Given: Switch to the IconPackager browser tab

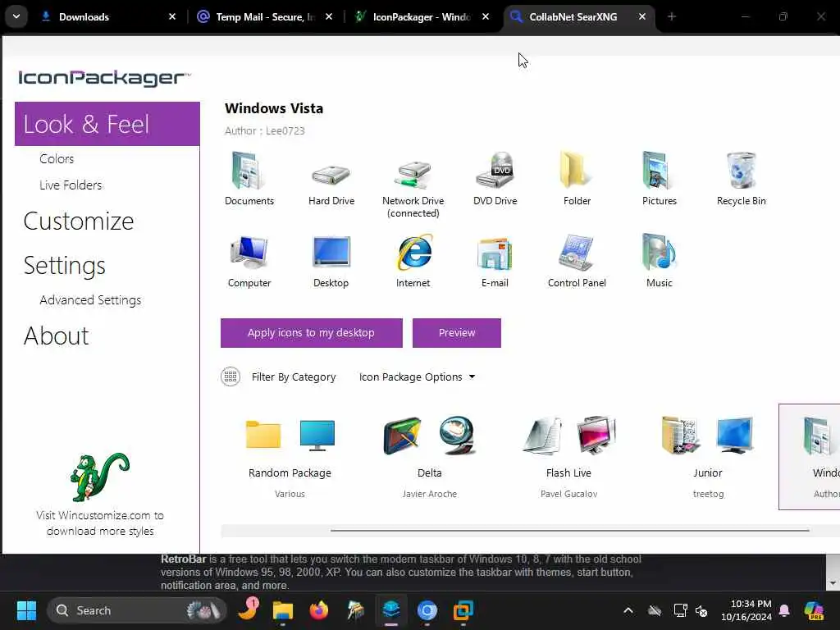Looking at the screenshot, I should pyautogui.click(x=421, y=16).
